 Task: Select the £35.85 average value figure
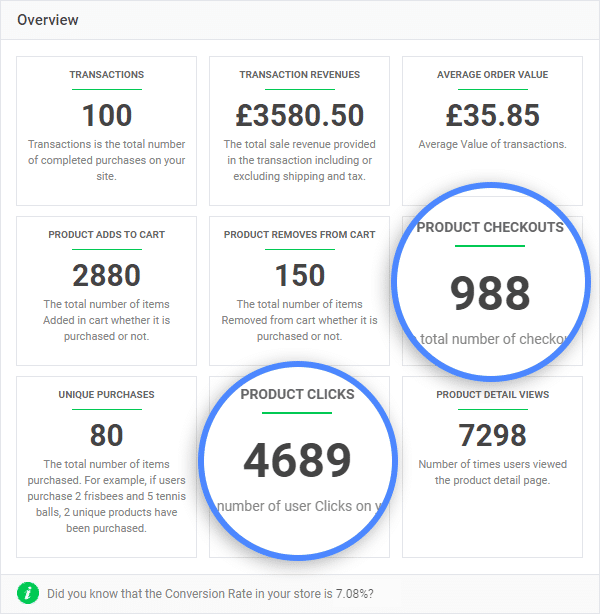click(493, 115)
